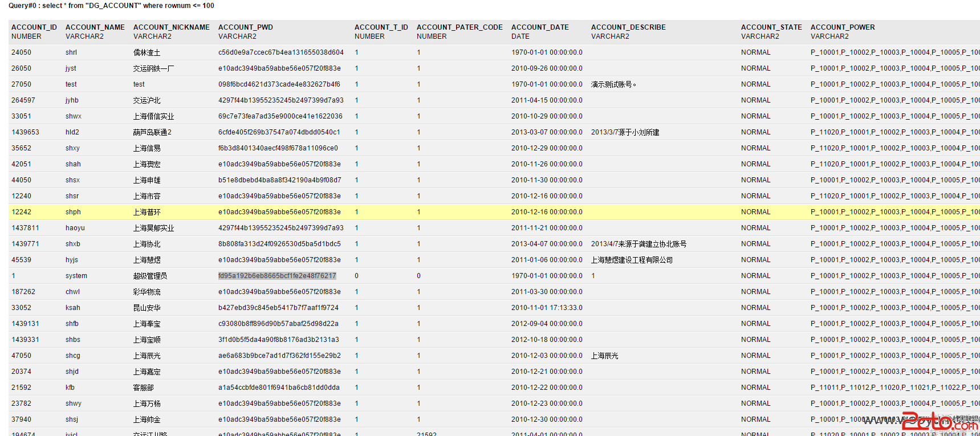Select the account name cell 'shrl'
This screenshot has height=436, width=980.
click(71, 52)
